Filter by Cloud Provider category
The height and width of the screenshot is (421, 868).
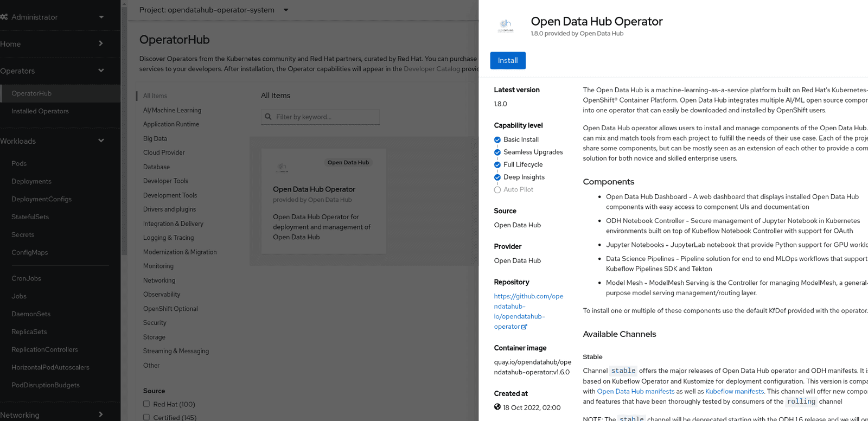(164, 153)
